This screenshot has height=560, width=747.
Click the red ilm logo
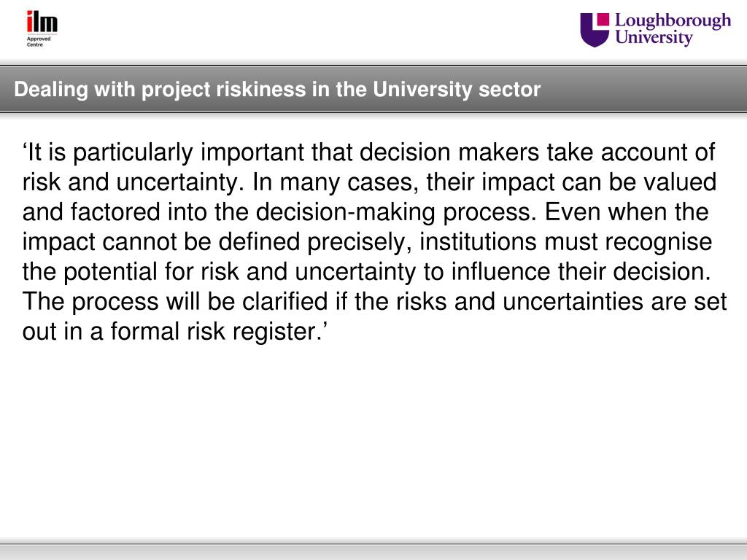click(x=42, y=21)
